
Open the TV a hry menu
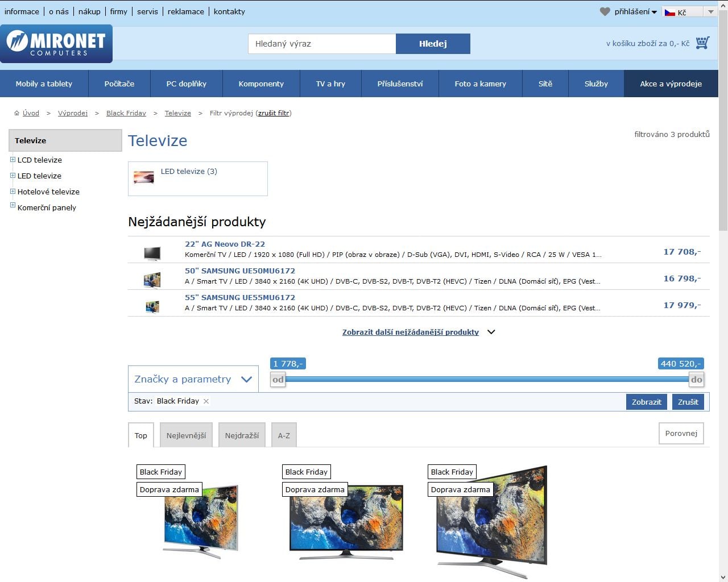330,84
